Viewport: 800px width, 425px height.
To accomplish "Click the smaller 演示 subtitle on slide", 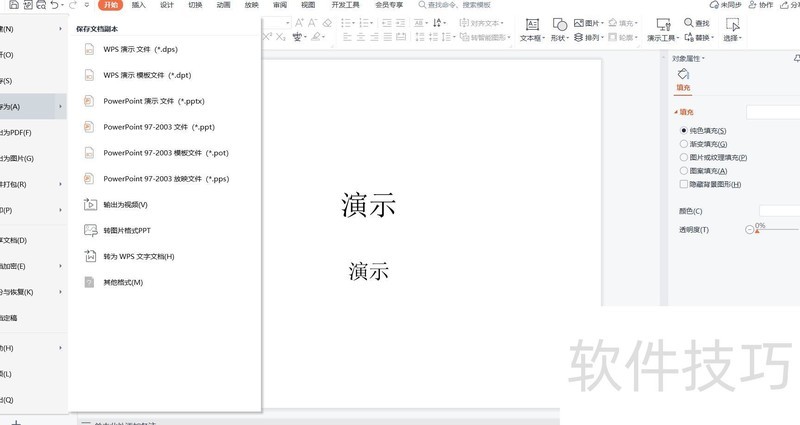I will 368,271.
